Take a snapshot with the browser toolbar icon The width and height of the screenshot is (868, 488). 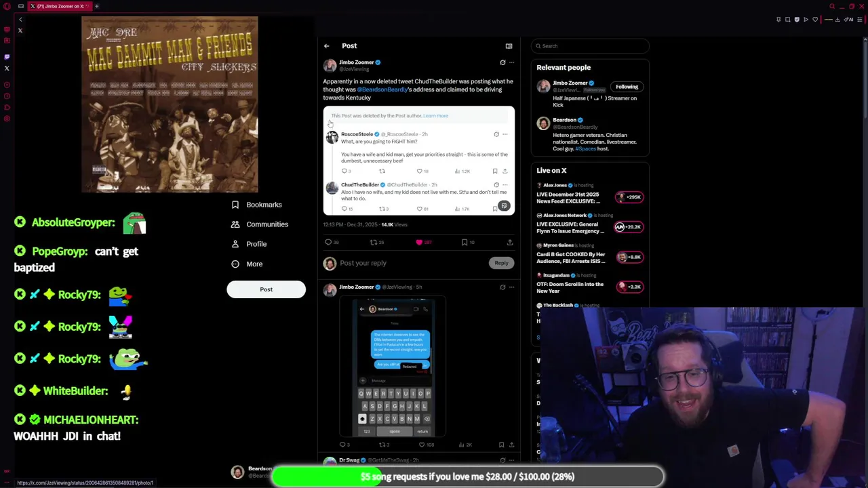click(x=788, y=20)
